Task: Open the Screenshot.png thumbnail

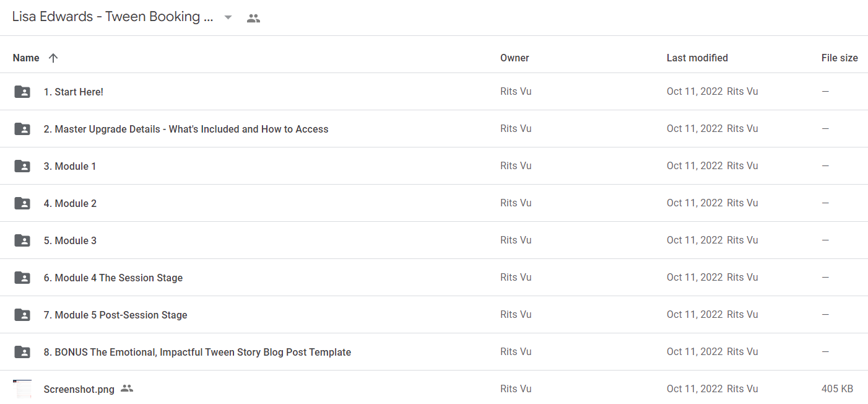Action: tap(22, 389)
